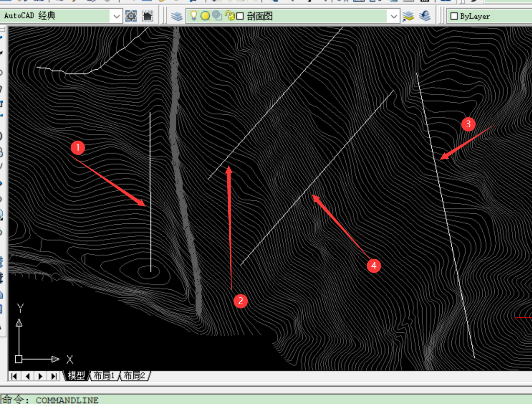Image resolution: width=532 pixels, height=404 pixels.
Task: Click the My Workspace icon beside the gear
Action: pos(148,16)
